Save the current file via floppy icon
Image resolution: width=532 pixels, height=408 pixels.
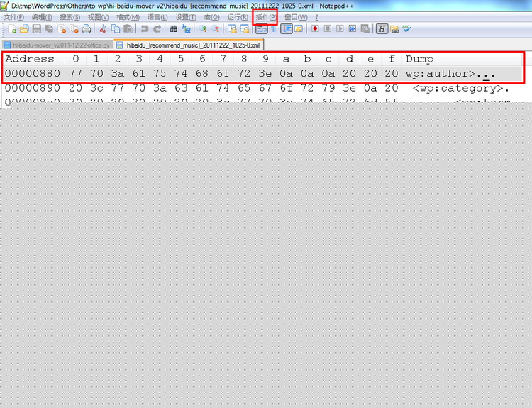(x=36, y=29)
